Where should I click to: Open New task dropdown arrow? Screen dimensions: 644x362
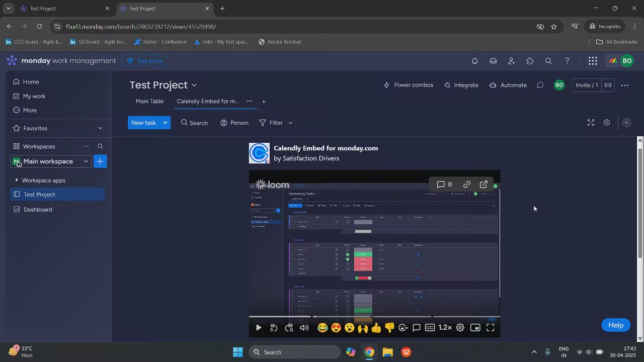coord(165,123)
